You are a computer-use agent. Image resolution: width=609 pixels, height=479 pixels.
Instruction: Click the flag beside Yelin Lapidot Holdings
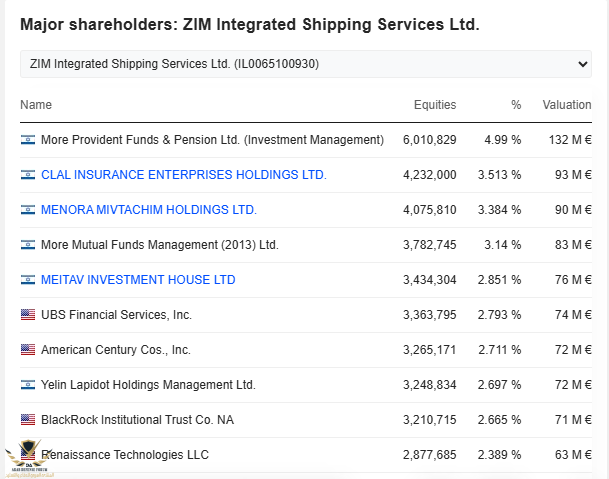27,385
